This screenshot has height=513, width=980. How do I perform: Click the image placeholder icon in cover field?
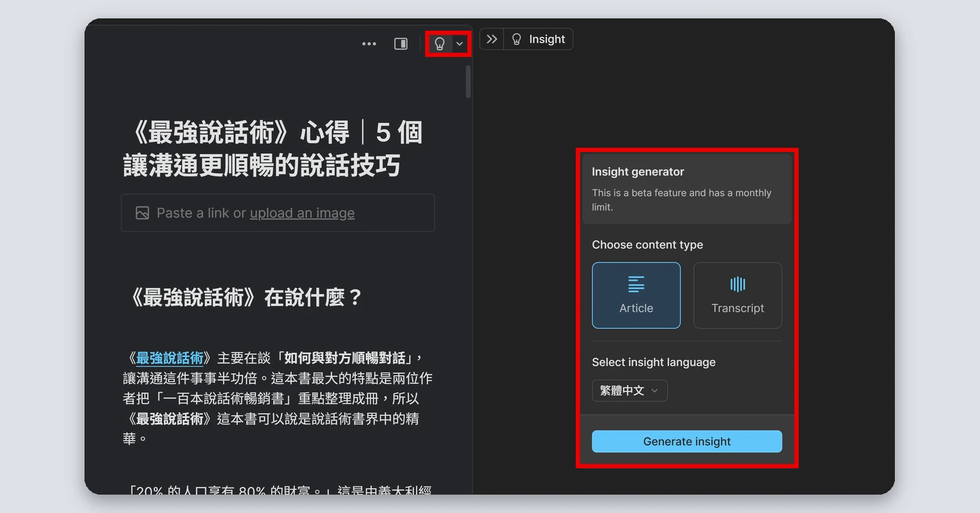pyautogui.click(x=142, y=213)
